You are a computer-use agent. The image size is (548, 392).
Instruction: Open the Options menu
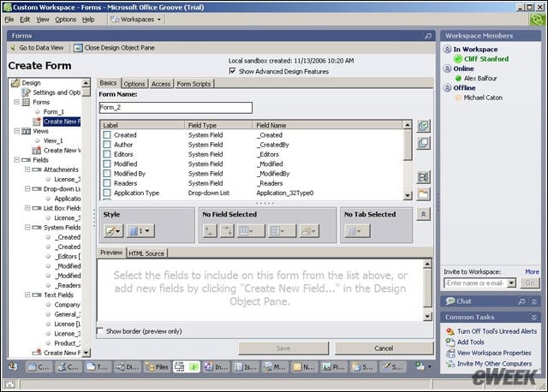[65, 20]
